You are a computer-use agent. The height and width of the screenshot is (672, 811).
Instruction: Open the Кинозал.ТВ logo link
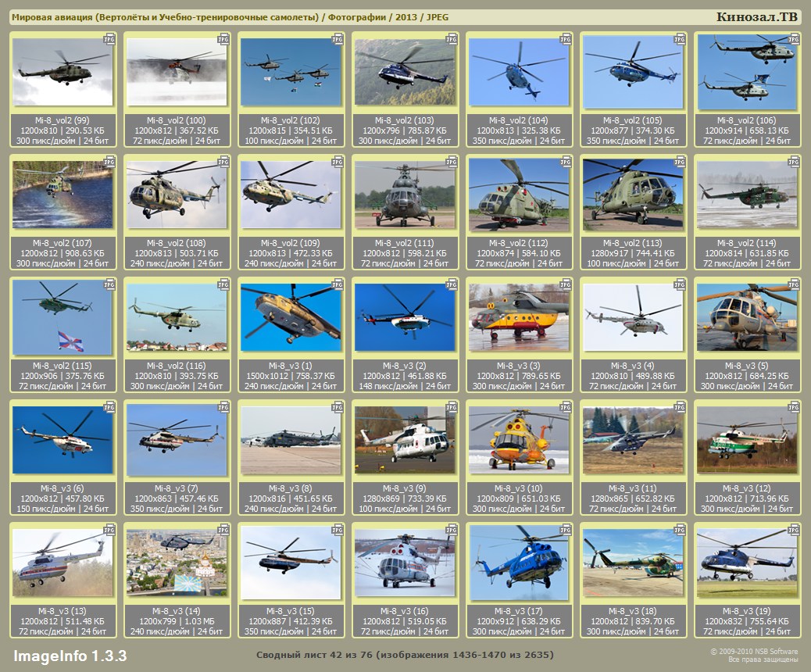(x=756, y=17)
